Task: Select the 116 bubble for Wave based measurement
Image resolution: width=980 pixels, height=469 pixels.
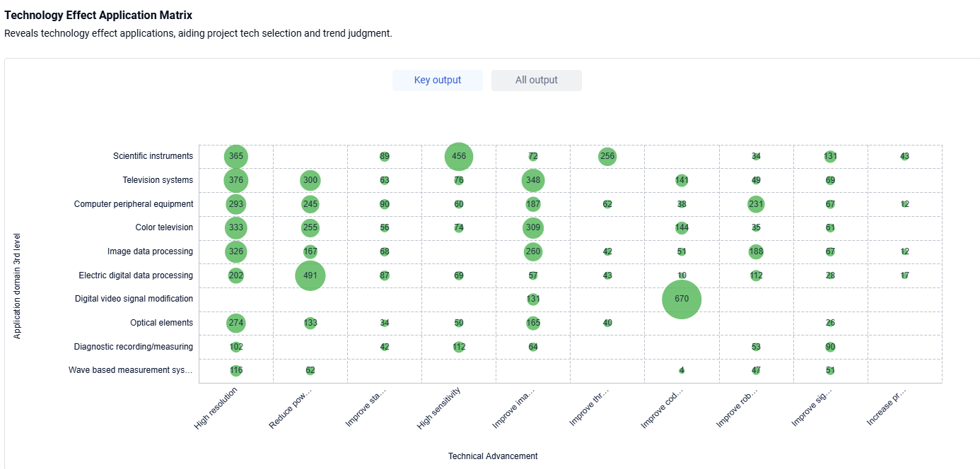Action: (x=236, y=370)
